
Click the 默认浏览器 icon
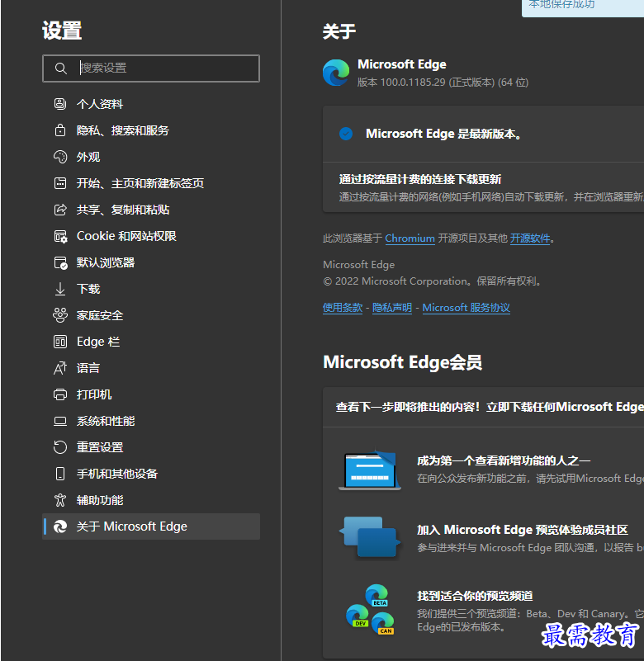pos(60,262)
